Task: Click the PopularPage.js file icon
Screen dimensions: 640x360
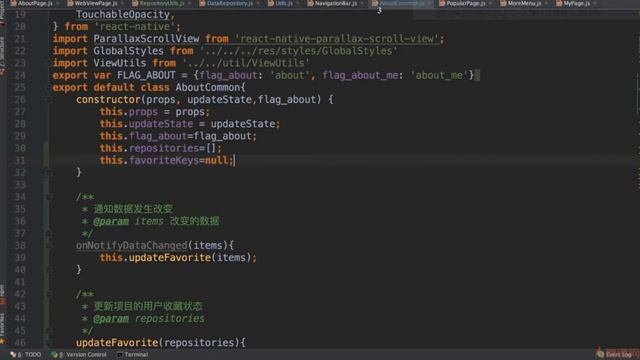Action: tap(442, 3)
